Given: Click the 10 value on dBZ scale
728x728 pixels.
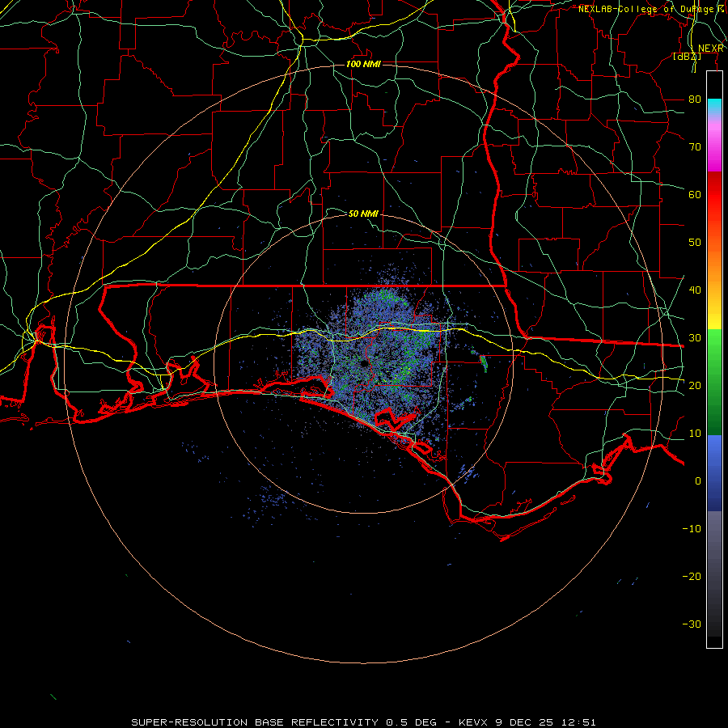Looking at the screenshot, I should pyautogui.click(x=695, y=434).
